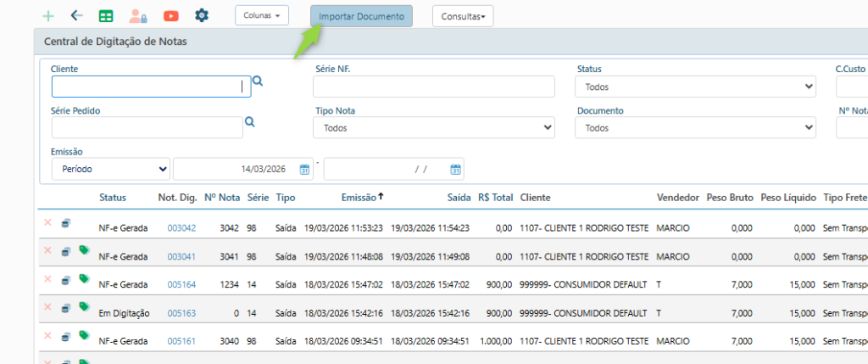Click into the Série NF. text field

pos(434,87)
